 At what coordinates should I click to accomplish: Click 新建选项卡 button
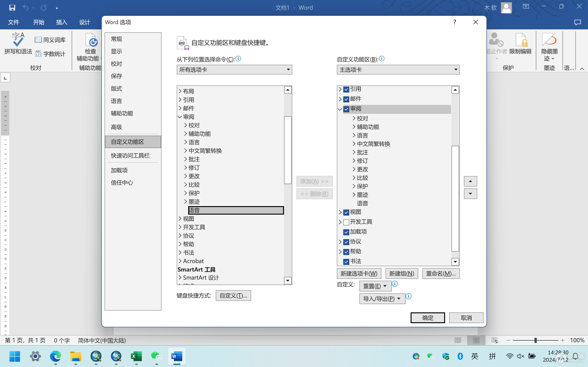(x=359, y=274)
